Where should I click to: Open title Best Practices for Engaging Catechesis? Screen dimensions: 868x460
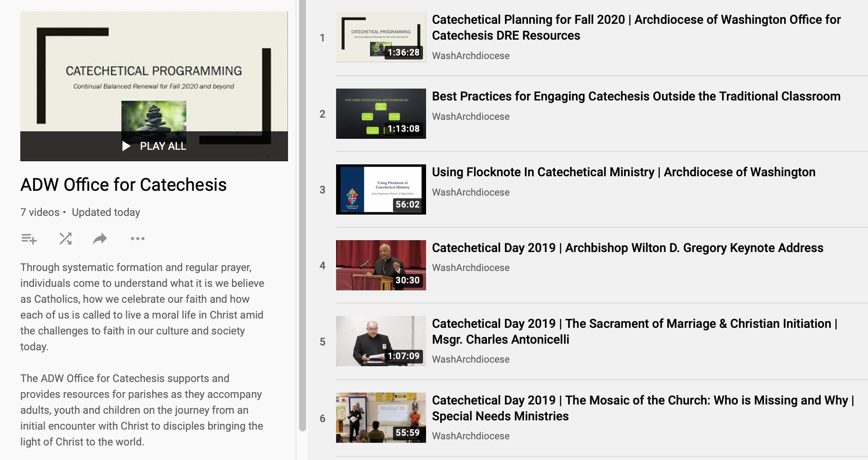[x=636, y=96]
